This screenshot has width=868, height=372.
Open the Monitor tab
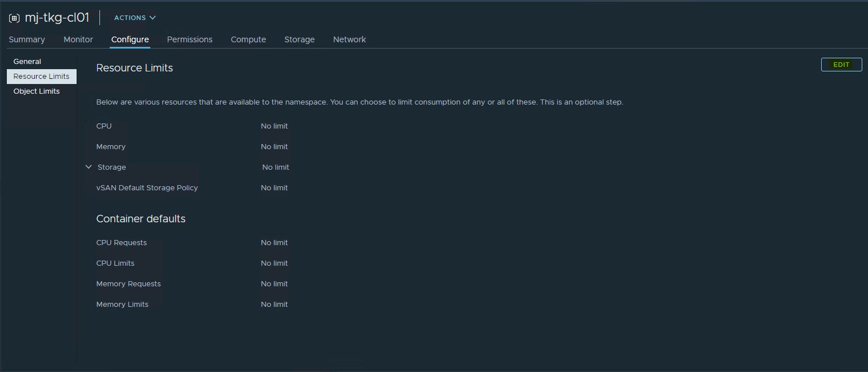coord(78,39)
